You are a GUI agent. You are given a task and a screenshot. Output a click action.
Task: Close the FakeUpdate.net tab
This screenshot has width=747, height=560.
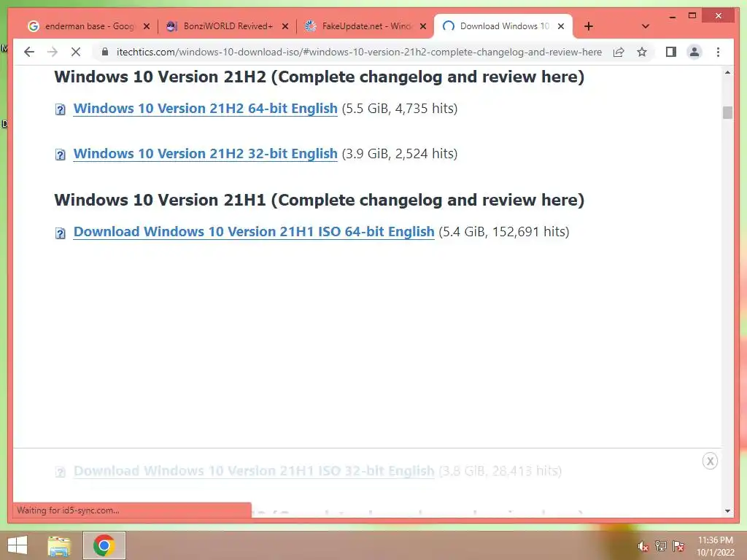(423, 27)
